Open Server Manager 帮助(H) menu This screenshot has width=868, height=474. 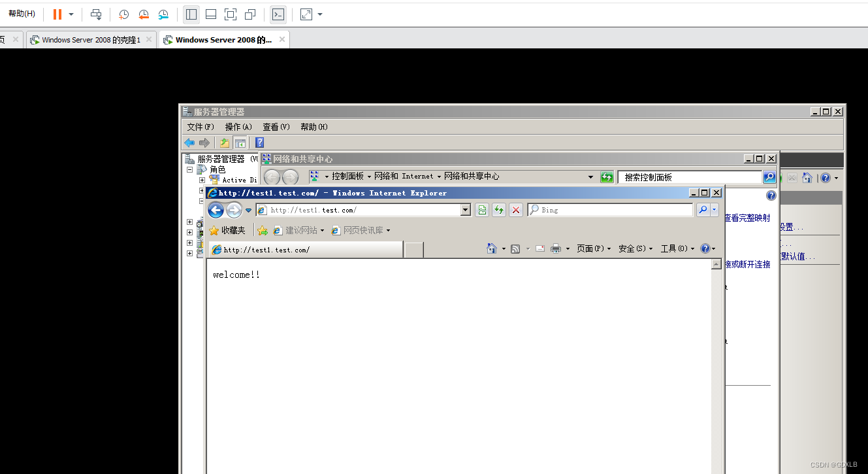pyautogui.click(x=313, y=127)
